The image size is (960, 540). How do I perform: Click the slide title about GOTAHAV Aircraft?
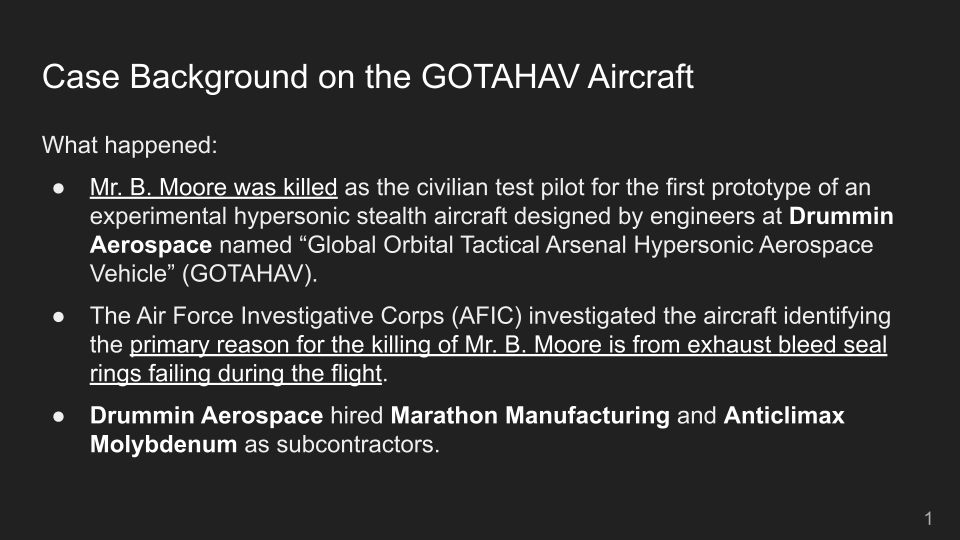click(367, 78)
